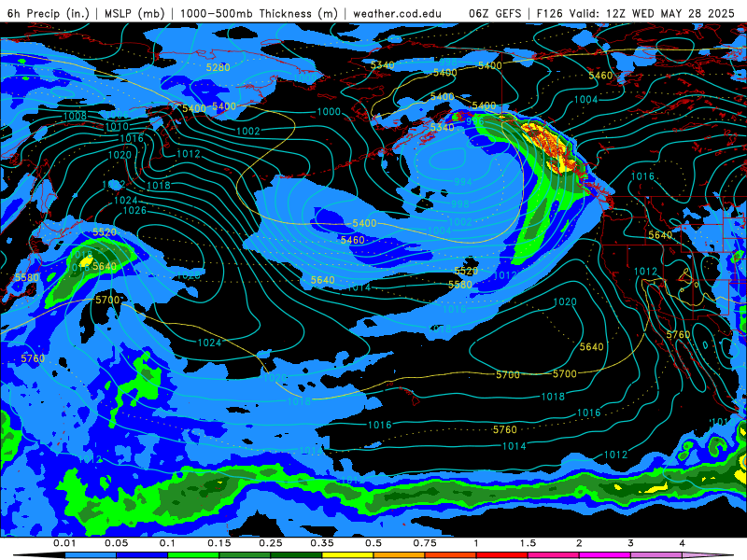This screenshot has width=747, height=560.
Task: Click '1000-500mb Thickness (m)' header text
Action: pyautogui.click(x=259, y=13)
